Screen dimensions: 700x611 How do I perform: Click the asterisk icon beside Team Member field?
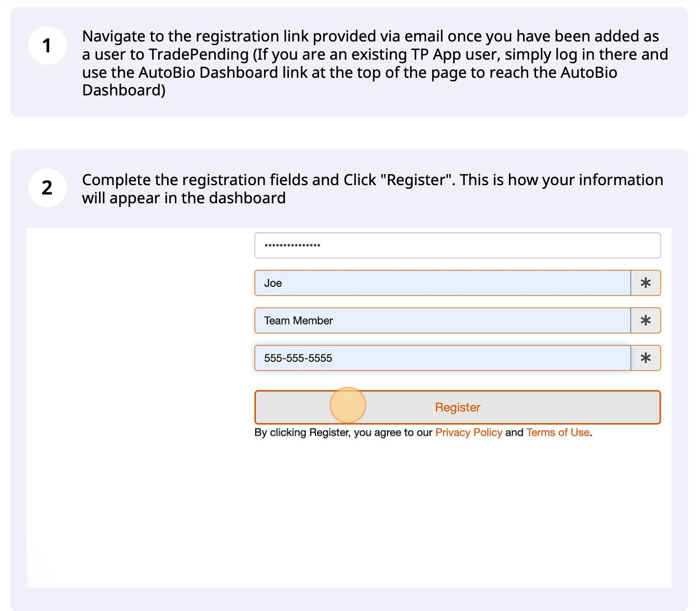pos(645,320)
